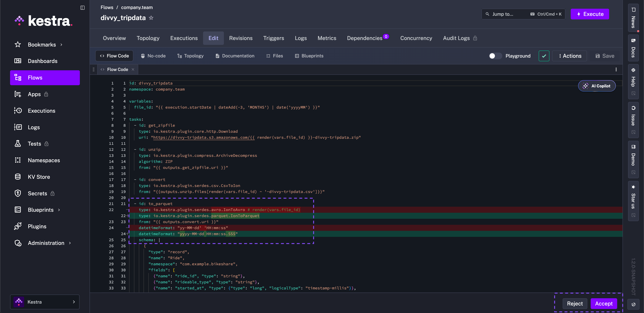Switch editor to No-code view

(x=153, y=56)
